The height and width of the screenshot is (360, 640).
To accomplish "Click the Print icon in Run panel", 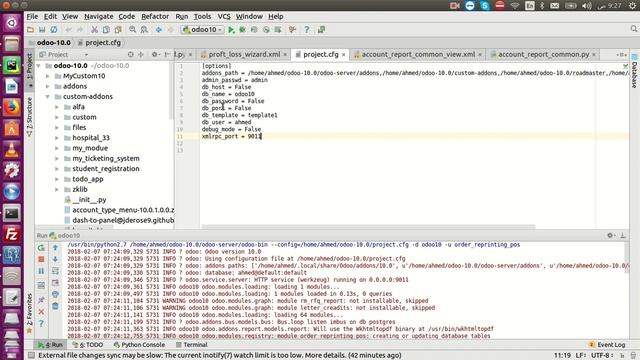I will coord(55,294).
